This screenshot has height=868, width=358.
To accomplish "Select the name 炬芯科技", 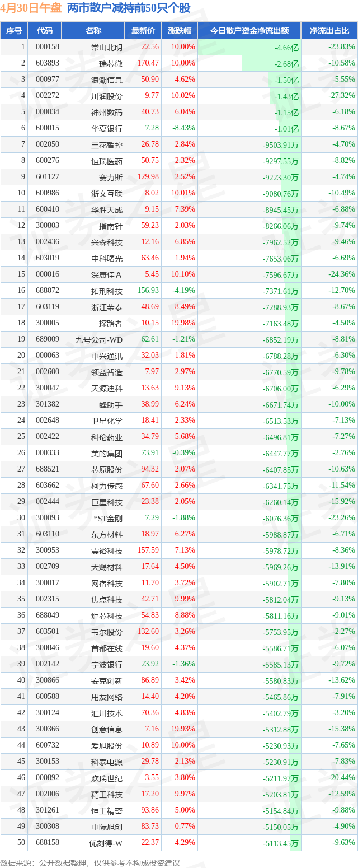I will 107,615.
